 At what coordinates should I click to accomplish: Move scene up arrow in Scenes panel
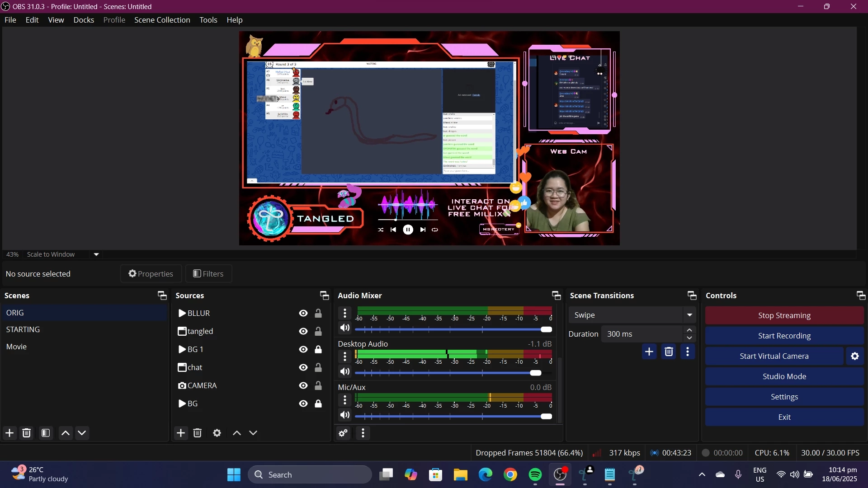66,433
